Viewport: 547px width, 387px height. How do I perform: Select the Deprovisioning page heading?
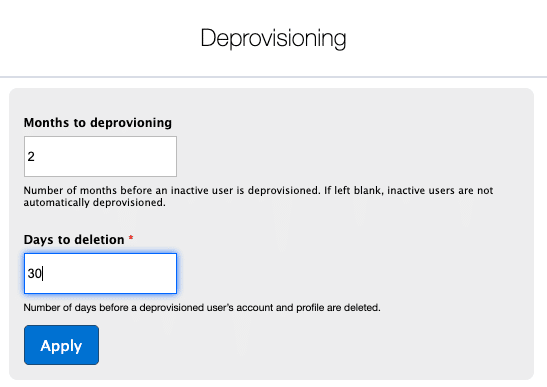click(273, 38)
